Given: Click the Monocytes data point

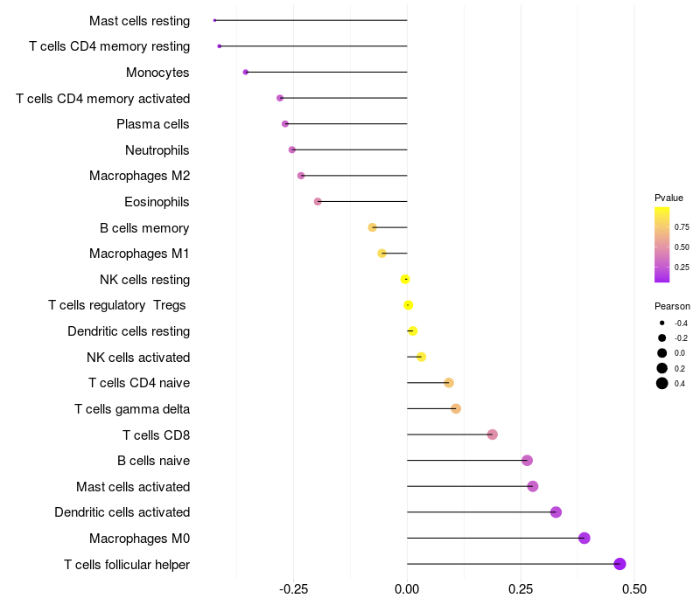Looking at the screenshot, I should tap(245, 73).
